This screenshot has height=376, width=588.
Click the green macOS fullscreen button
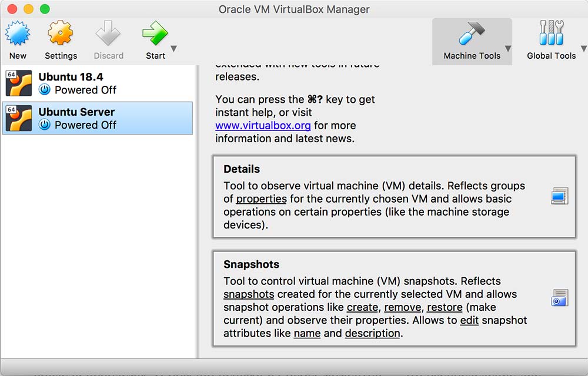coord(45,9)
